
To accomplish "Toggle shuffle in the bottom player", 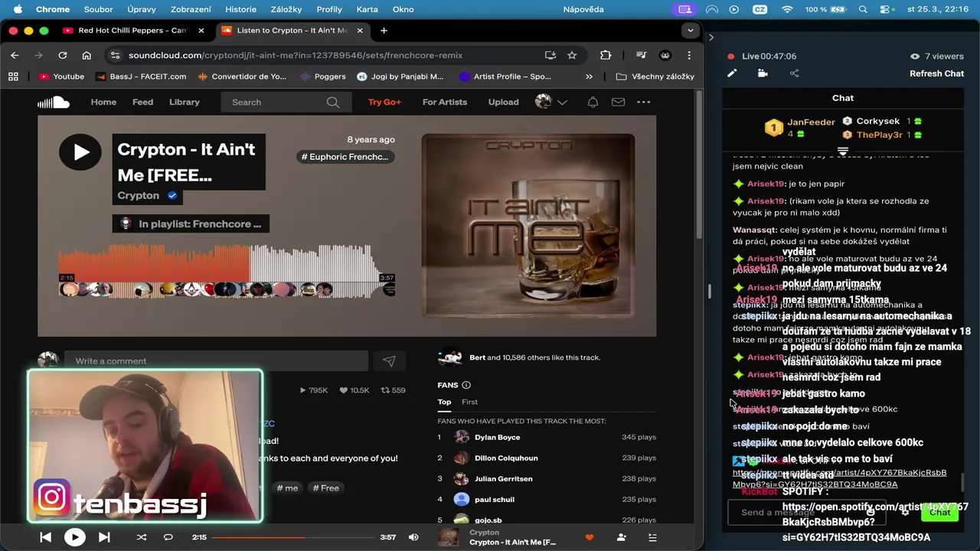I will click(141, 537).
